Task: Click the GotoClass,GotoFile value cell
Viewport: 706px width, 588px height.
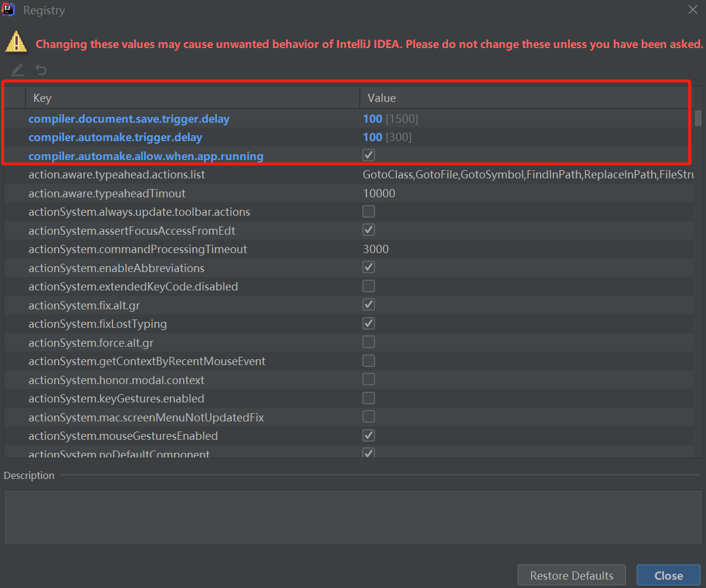Action: pos(528,175)
